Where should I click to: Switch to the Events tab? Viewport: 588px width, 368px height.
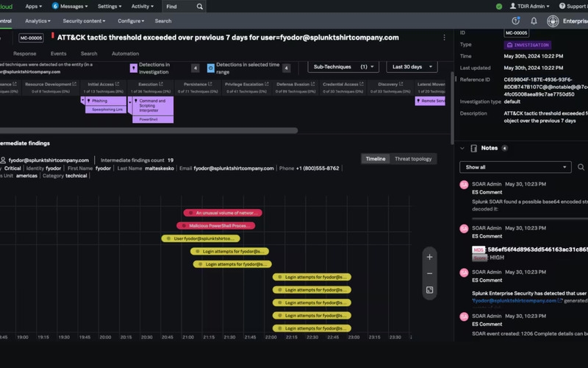click(x=59, y=54)
